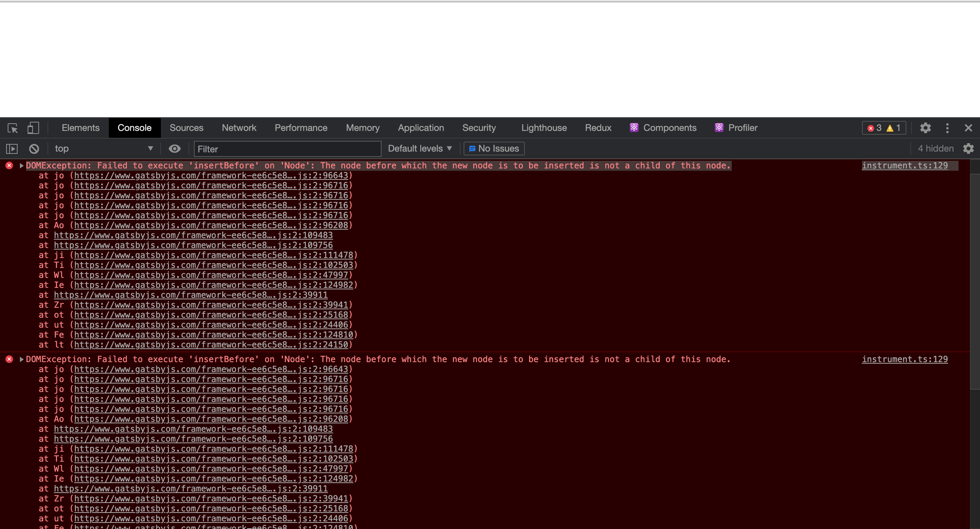
Task: Open instrument.ts:129 link of first error
Action: [x=905, y=165]
